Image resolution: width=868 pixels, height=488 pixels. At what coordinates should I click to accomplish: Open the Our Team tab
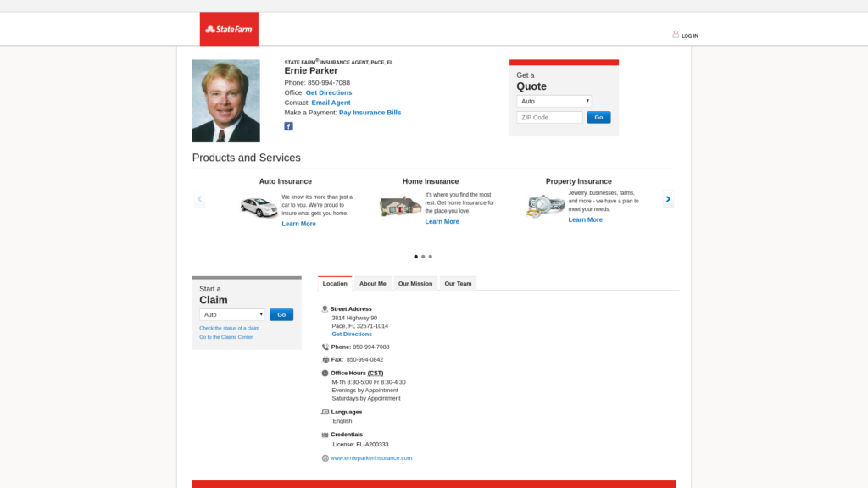pyautogui.click(x=458, y=284)
